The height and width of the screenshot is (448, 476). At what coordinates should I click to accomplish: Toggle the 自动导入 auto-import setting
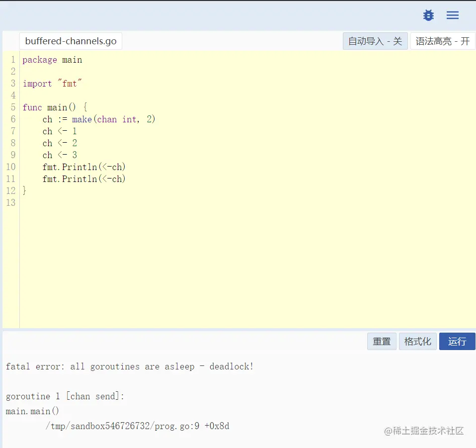pyautogui.click(x=375, y=41)
